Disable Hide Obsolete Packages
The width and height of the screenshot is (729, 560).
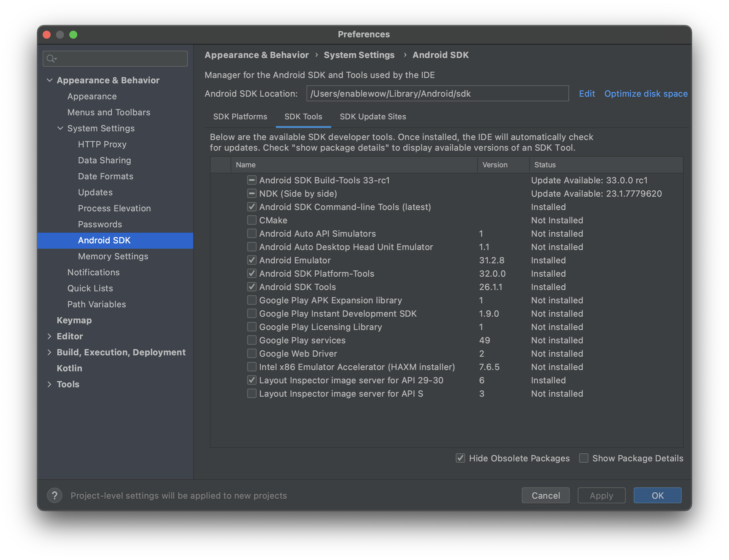pyautogui.click(x=460, y=458)
